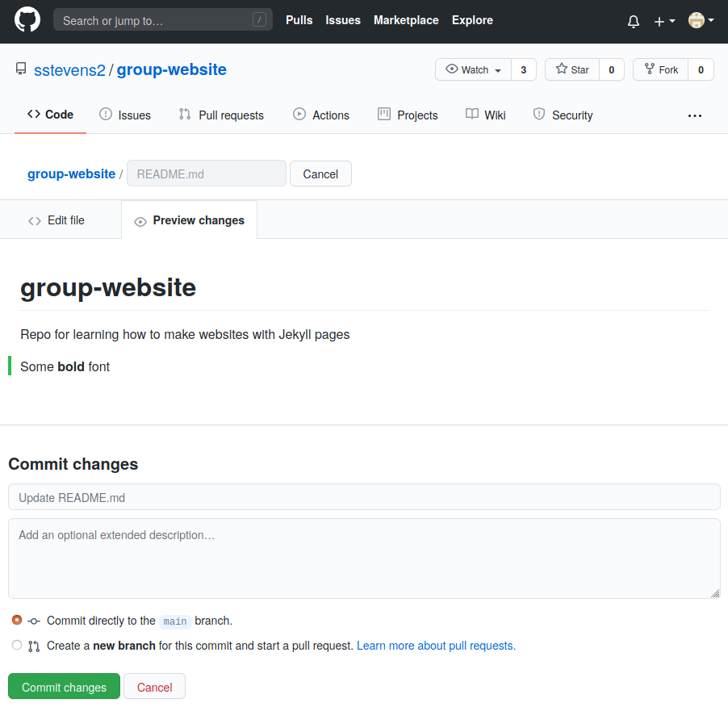Click the repository book icon next to sstevens2
Image resolution: width=728 pixels, height=707 pixels.
(x=21, y=69)
